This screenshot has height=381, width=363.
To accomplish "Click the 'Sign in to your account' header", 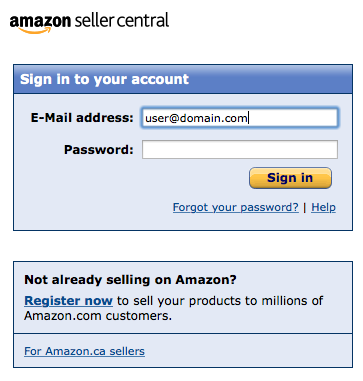I will click(x=104, y=79).
